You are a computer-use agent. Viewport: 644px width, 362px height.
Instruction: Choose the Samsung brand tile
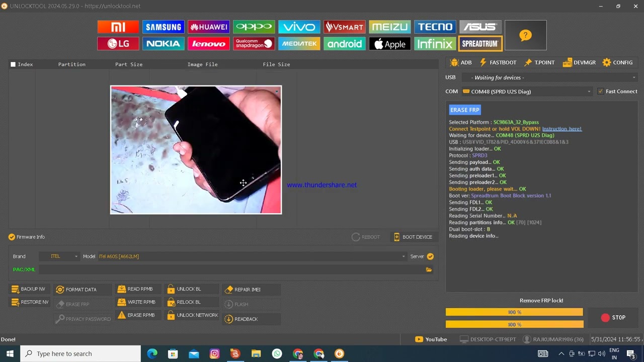click(164, 27)
